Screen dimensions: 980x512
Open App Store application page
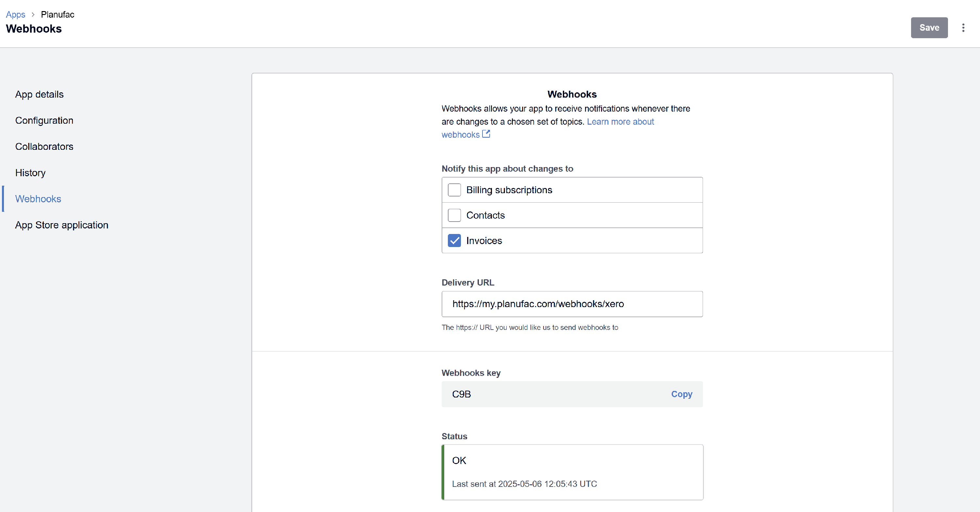(x=62, y=225)
